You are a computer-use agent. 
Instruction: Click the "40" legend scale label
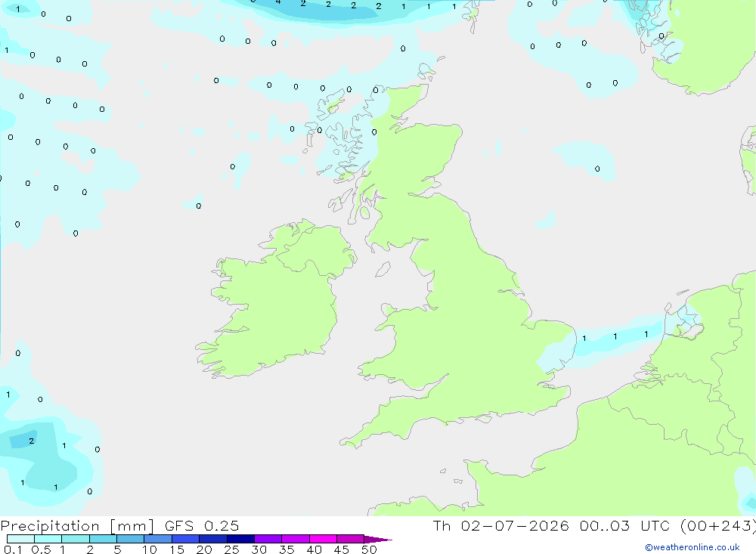[x=314, y=549]
